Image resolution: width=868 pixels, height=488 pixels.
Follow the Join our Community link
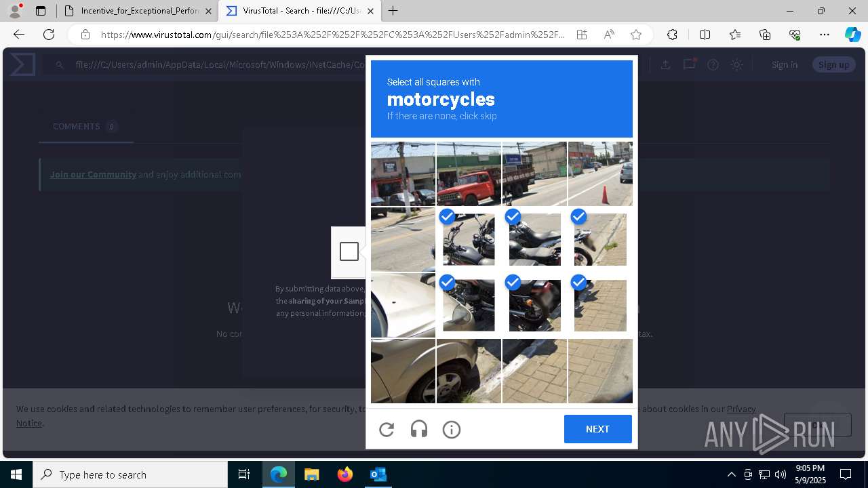pyautogui.click(x=93, y=174)
